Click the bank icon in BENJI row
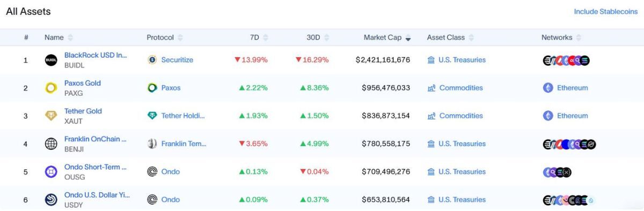 coord(431,144)
